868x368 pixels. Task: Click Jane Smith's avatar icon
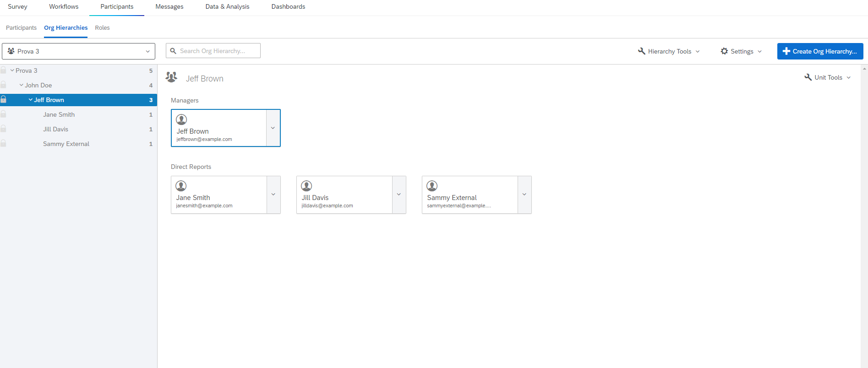tap(181, 186)
